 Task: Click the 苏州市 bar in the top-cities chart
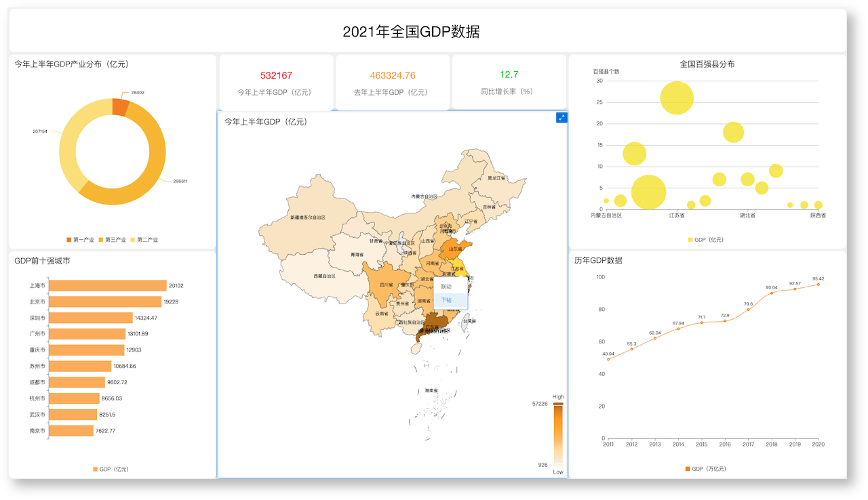coord(80,366)
